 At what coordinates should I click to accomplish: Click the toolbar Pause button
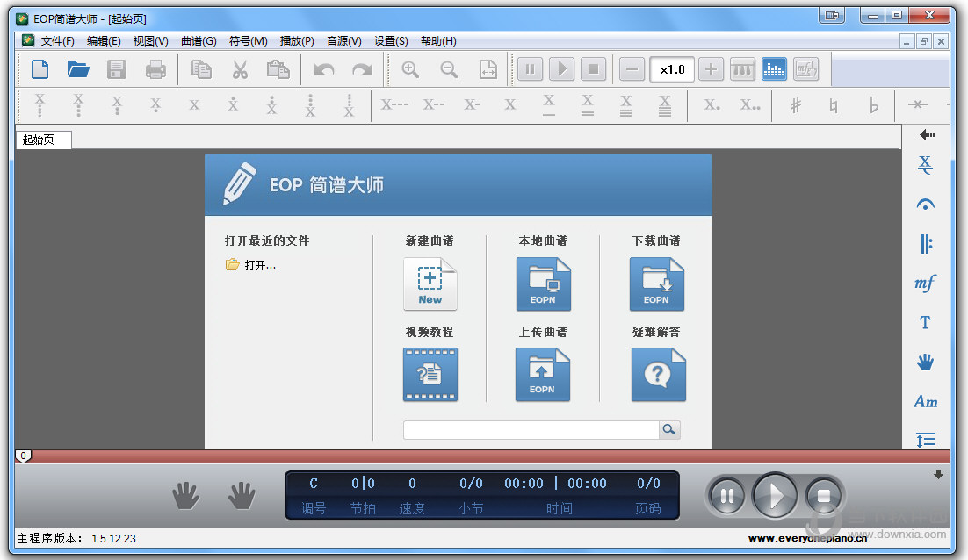(x=530, y=69)
